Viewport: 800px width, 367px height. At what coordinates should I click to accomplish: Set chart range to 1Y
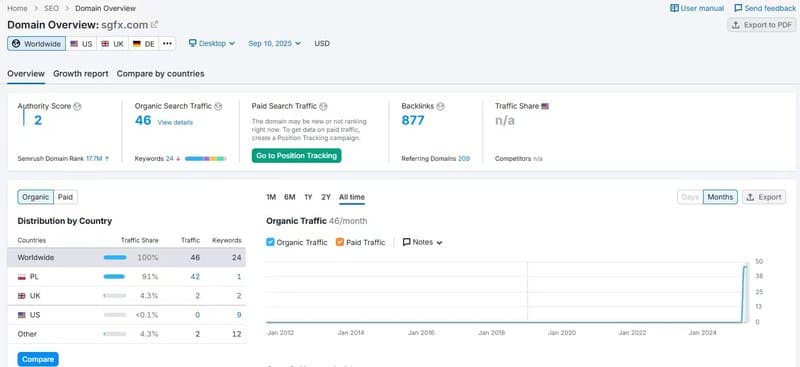click(308, 197)
